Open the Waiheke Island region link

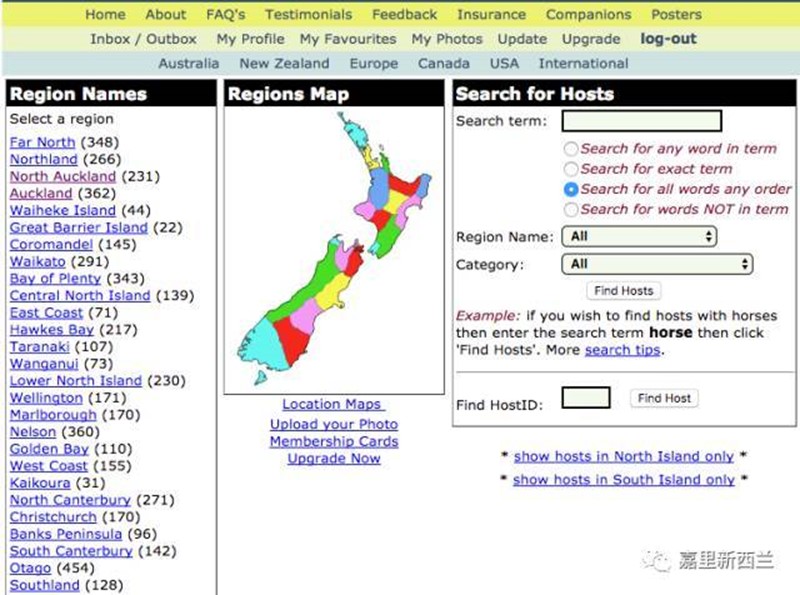pyautogui.click(x=63, y=210)
